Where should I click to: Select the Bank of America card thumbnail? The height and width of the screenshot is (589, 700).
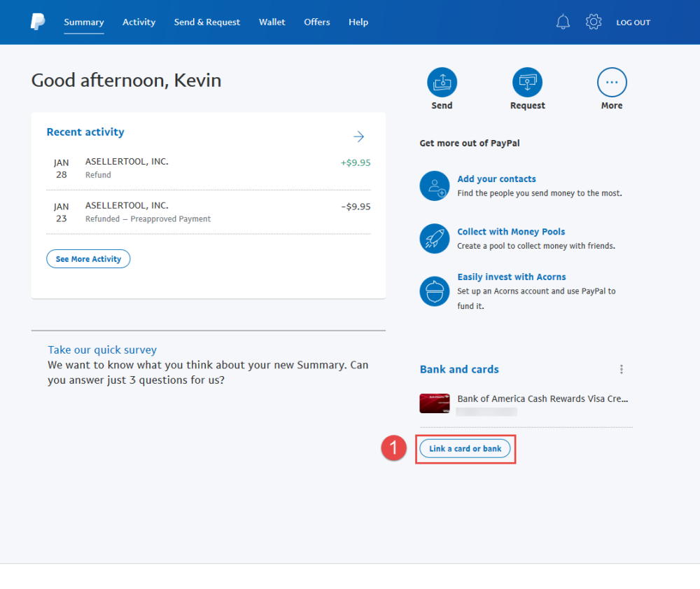click(x=435, y=403)
